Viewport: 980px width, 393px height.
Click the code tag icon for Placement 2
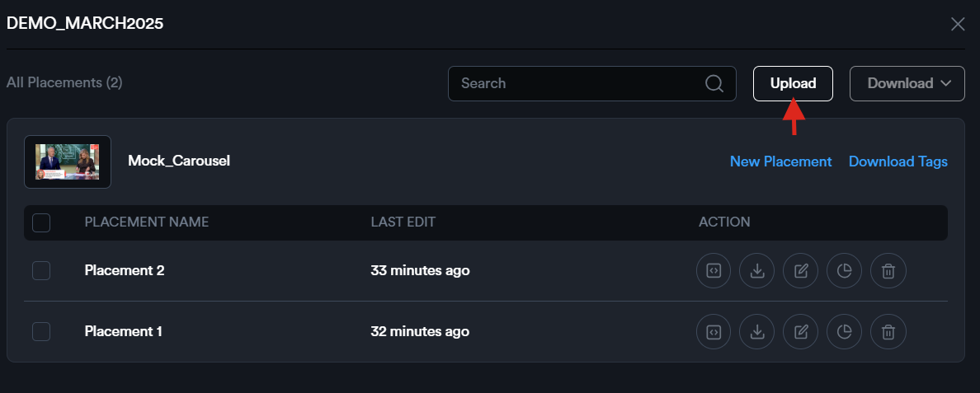pos(714,270)
